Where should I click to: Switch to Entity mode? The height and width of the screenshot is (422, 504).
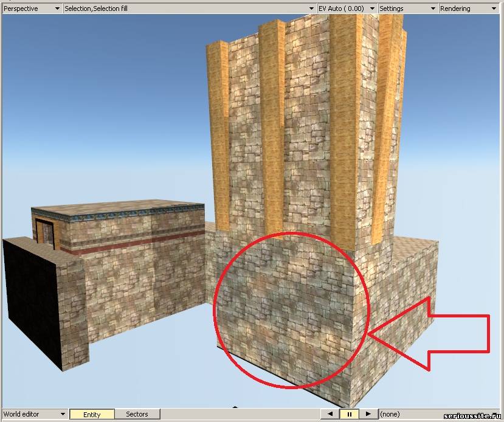[x=92, y=414]
